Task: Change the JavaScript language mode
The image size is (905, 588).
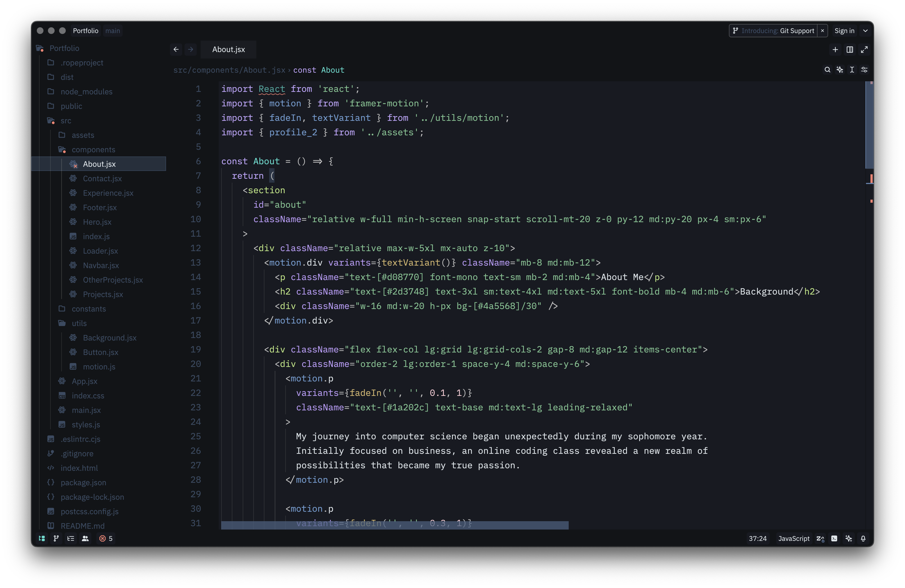Action: pos(794,538)
